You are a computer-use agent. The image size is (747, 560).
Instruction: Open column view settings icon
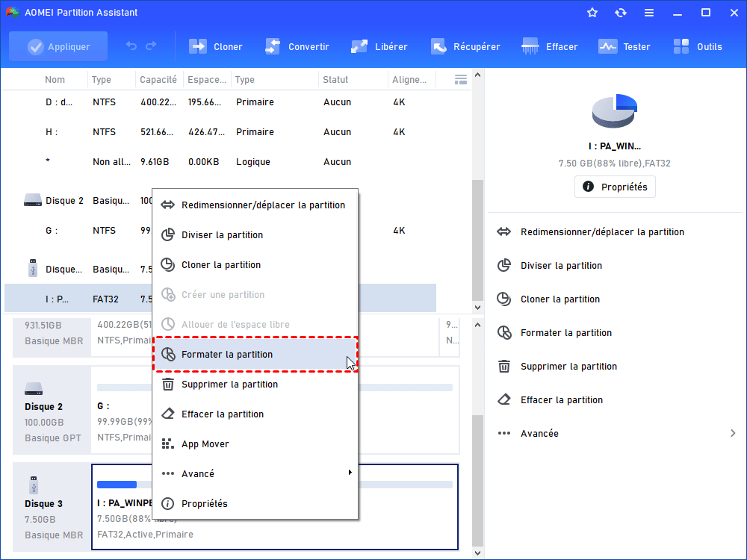point(461,79)
